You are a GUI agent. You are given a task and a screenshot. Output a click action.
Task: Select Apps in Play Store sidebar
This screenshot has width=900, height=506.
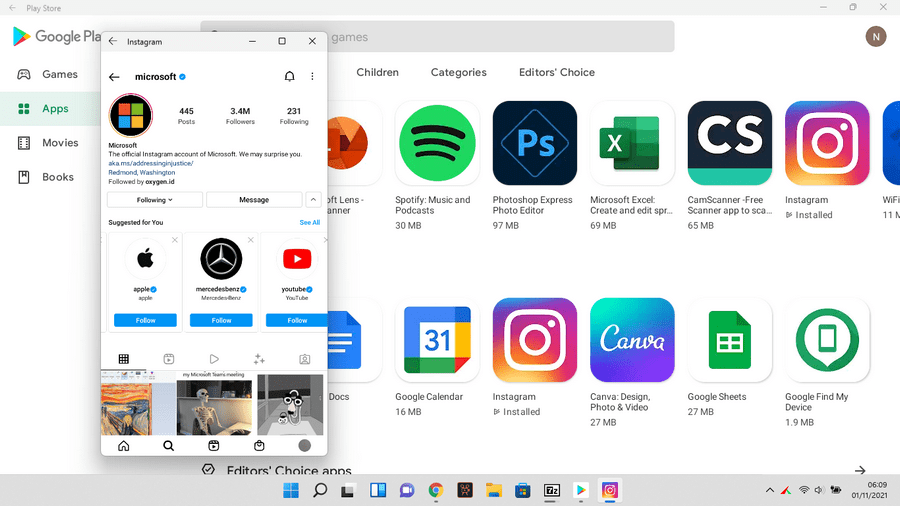pyautogui.click(x=51, y=108)
